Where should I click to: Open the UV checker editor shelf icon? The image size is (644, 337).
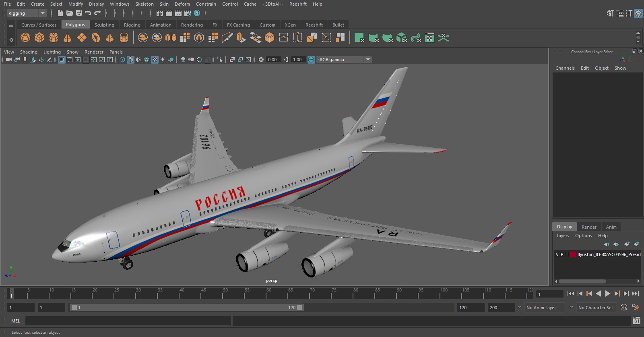pos(429,38)
